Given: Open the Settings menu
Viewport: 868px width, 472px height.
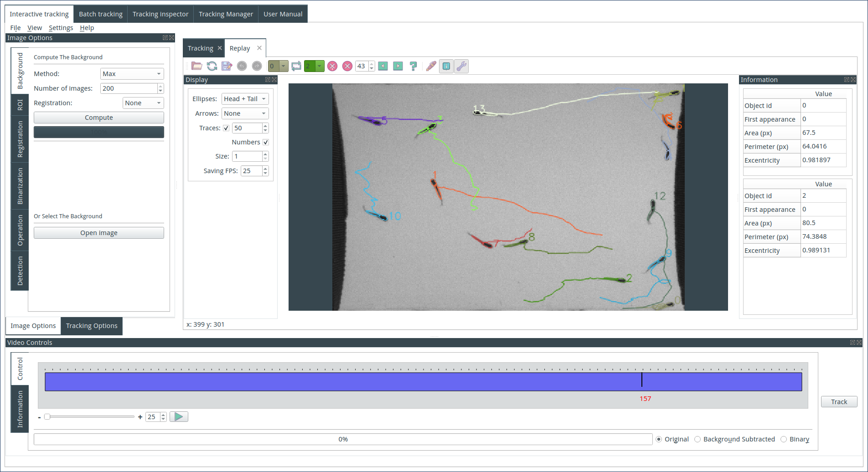Looking at the screenshot, I should click(61, 28).
